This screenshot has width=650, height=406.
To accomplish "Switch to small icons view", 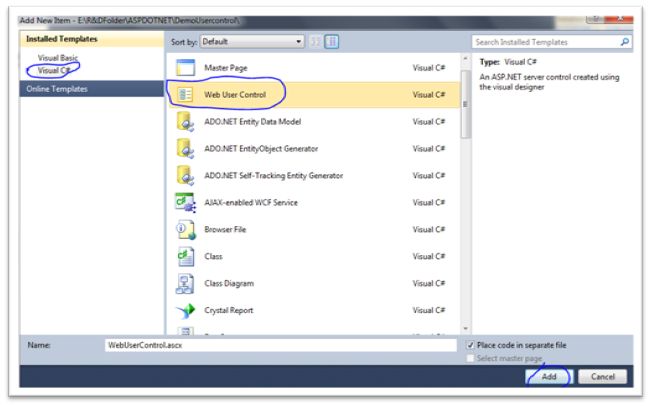I will tap(315, 41).
